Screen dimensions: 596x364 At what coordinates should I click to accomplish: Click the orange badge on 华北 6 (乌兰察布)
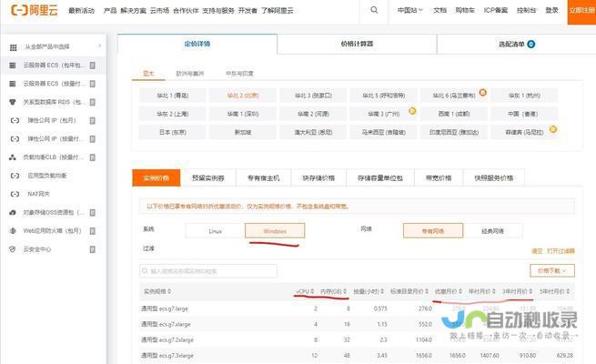[483, 92]
